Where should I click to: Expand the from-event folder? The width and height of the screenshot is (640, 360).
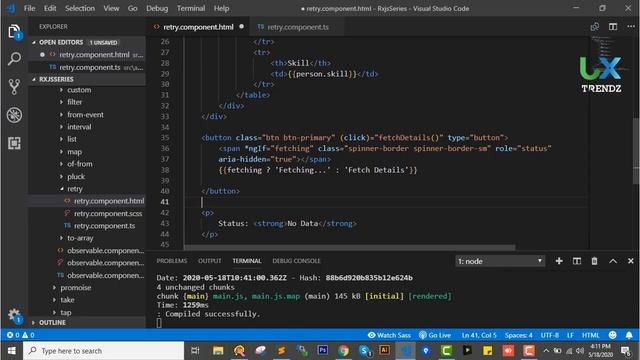(85, 115)
